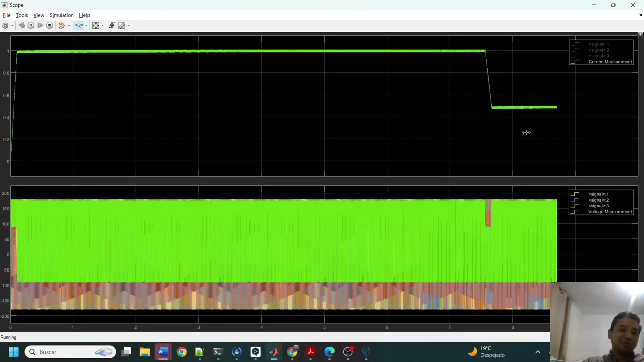Open the Chrome icon with the profile badge

click(x=292, y=352)
